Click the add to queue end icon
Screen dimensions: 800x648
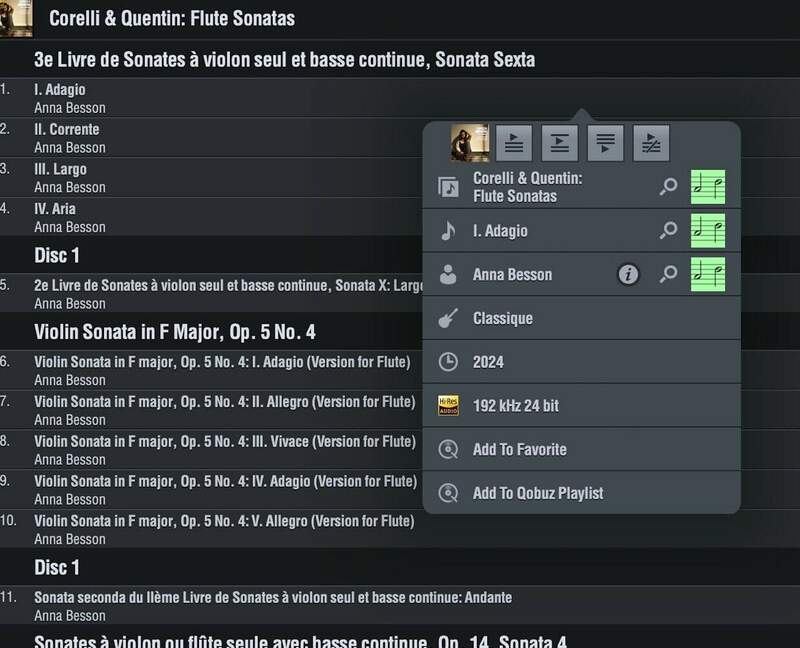click(605, 143)
